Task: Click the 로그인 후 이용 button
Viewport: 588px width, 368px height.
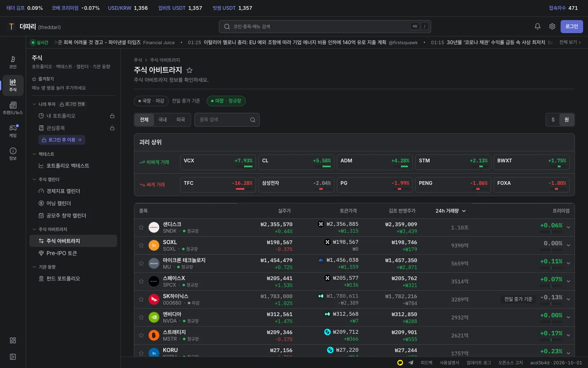Action: (x=62, y=140)
